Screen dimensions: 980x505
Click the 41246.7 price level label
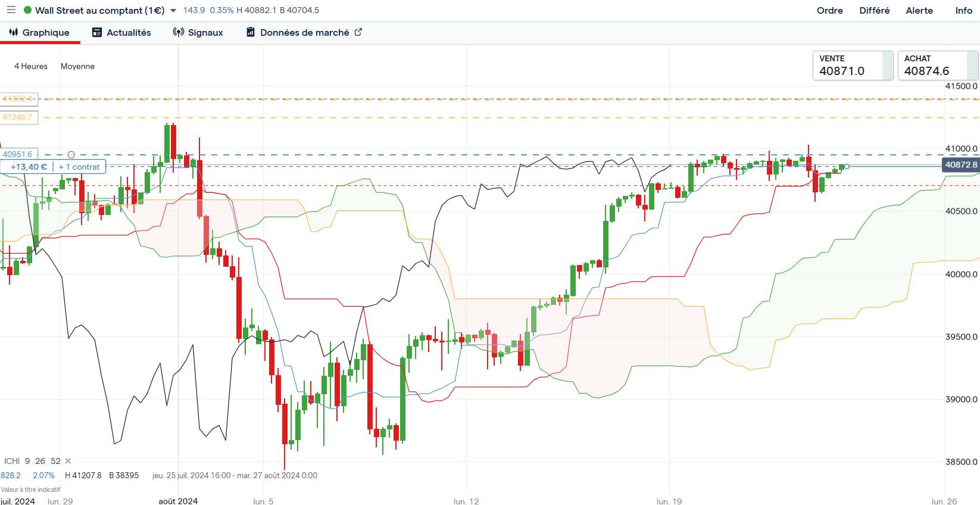18,117
